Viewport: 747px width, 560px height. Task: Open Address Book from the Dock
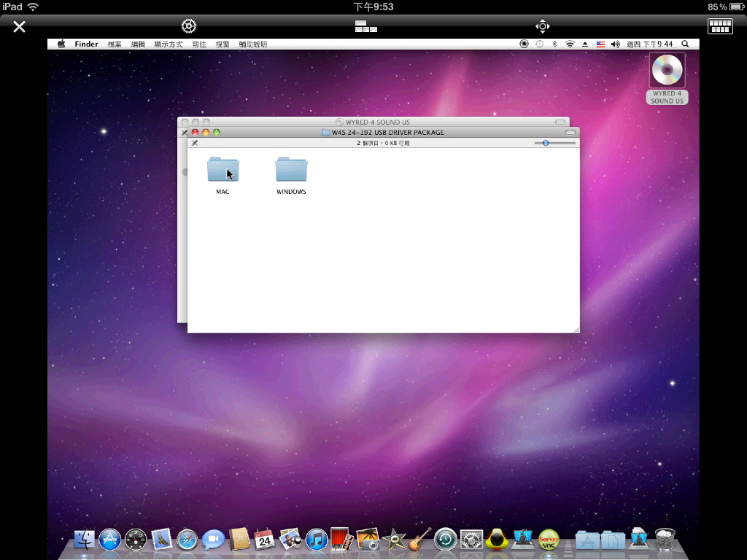[x=239, y=540]
